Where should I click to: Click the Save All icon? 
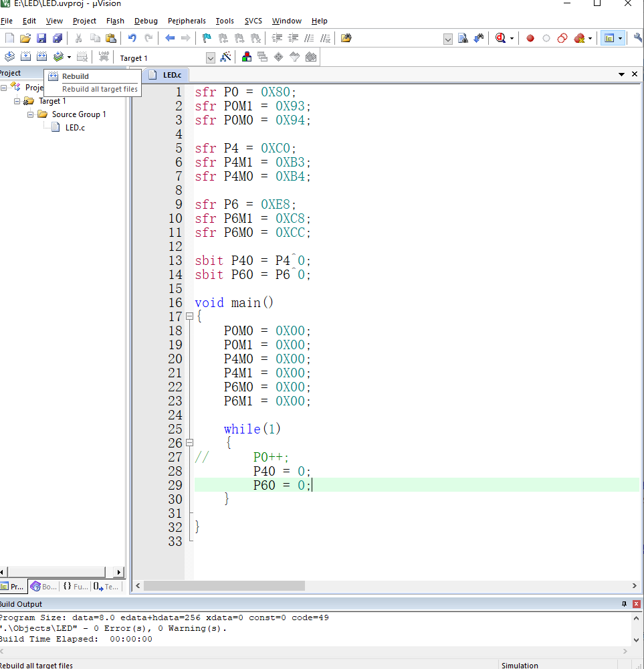(x=58, y=38)
